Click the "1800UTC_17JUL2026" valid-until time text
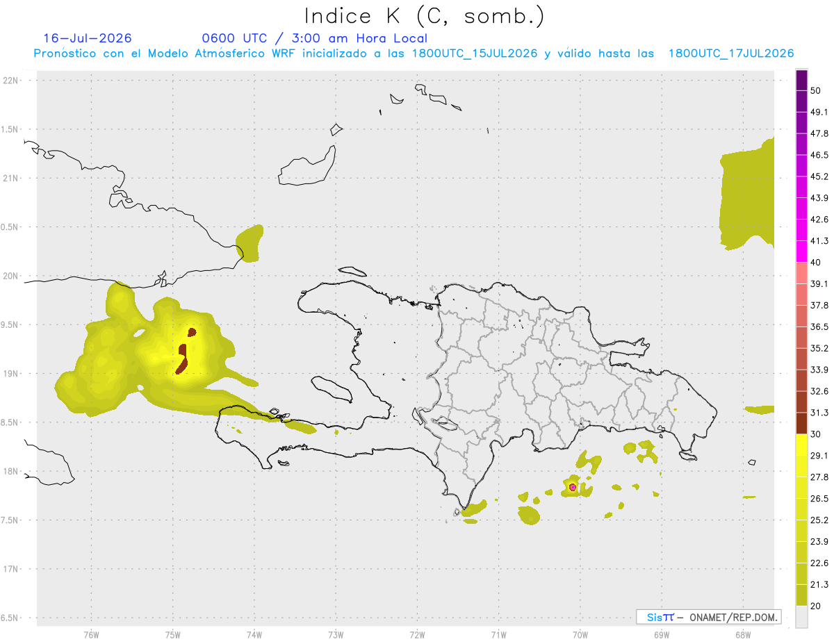834x644 pixels. click(731, 53)
